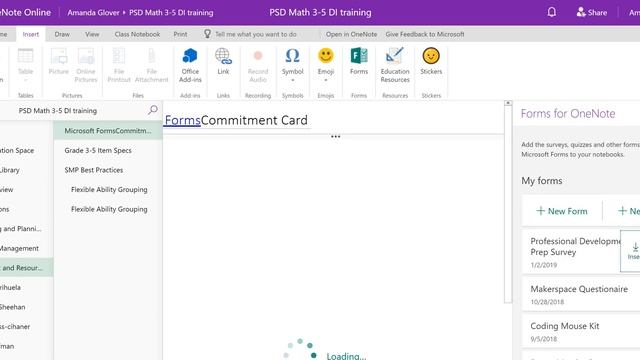Screen dimensions: 640x360
Task: Select section ending in 'and Resour...'
Action: [x=27, y=268]
